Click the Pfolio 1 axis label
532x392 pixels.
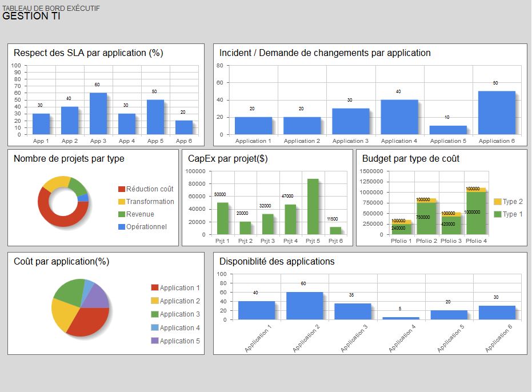[401, 241]
